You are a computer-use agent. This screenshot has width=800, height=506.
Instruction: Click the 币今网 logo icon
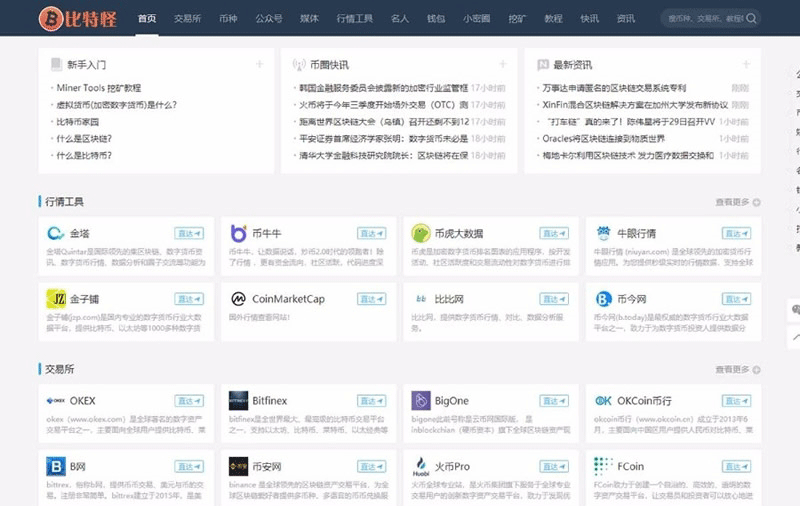pyautogui.click(x=603, y=299)
